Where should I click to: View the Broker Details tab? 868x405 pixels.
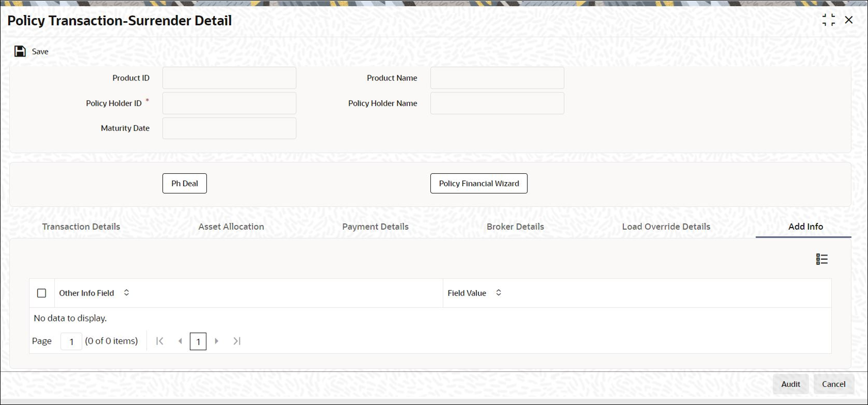(515, 226)
